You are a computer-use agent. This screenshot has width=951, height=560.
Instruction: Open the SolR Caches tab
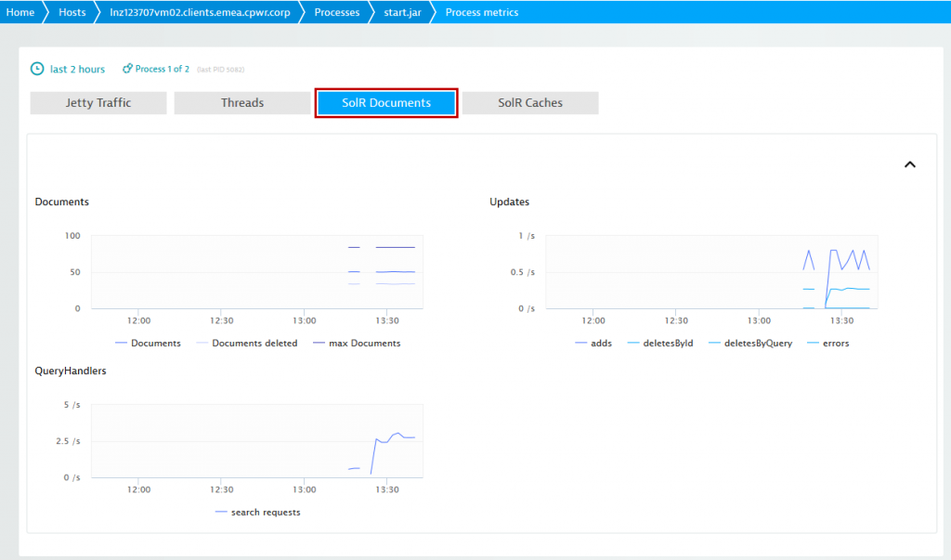(x=530, y=102)
